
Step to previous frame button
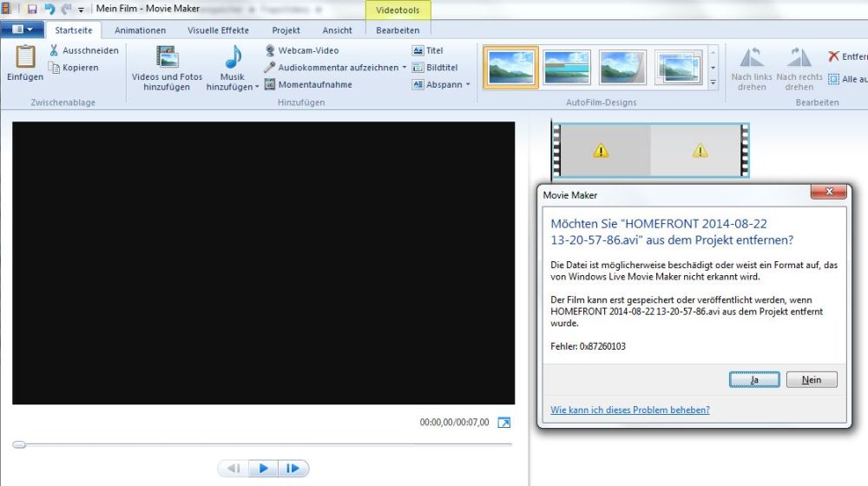234,469
